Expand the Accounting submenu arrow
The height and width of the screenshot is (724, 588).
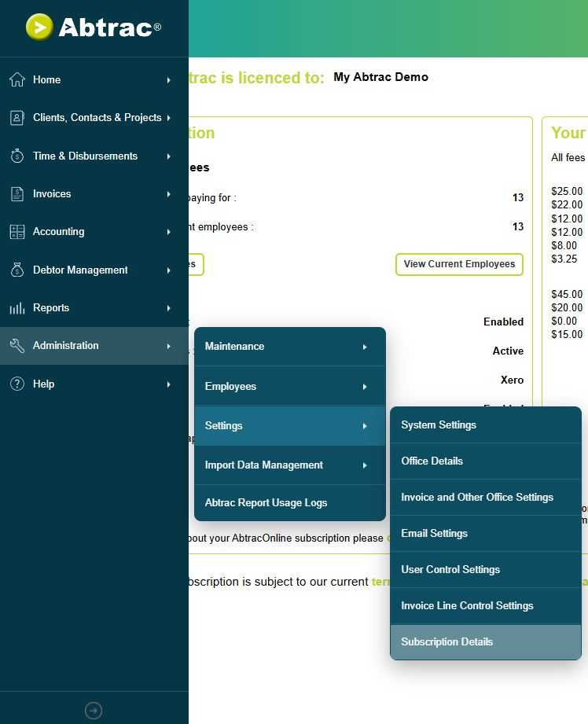[168, 232]
